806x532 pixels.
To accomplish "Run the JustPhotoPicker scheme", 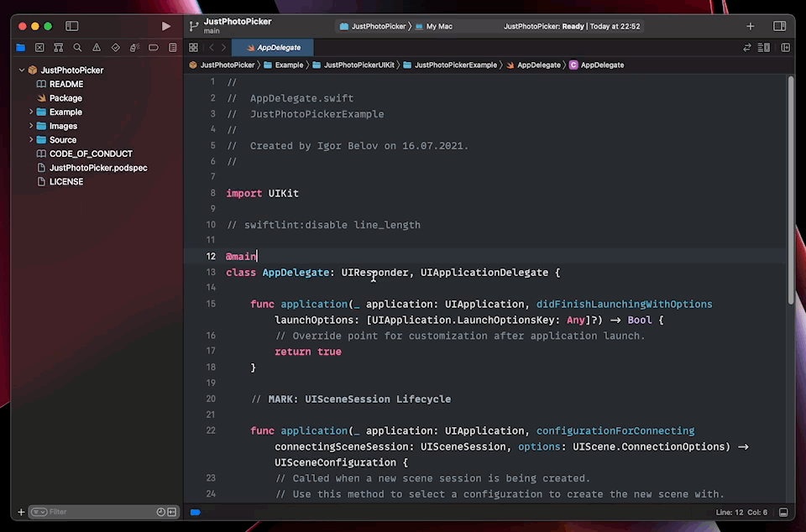I will point(165,26).
